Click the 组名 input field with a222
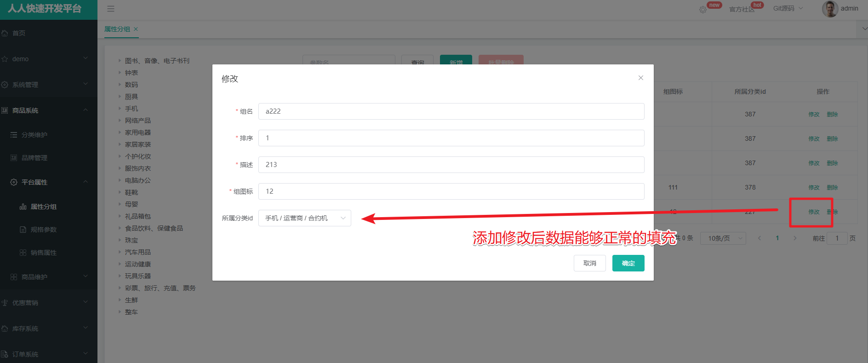 pyautogui.click(x=451, y=111)
